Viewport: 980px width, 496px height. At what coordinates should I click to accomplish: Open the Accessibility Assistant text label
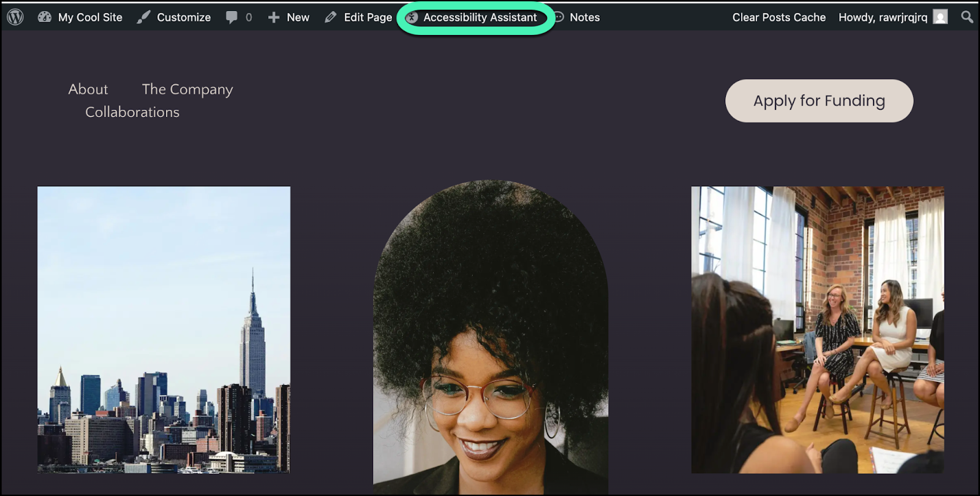(x=480, y=18)
